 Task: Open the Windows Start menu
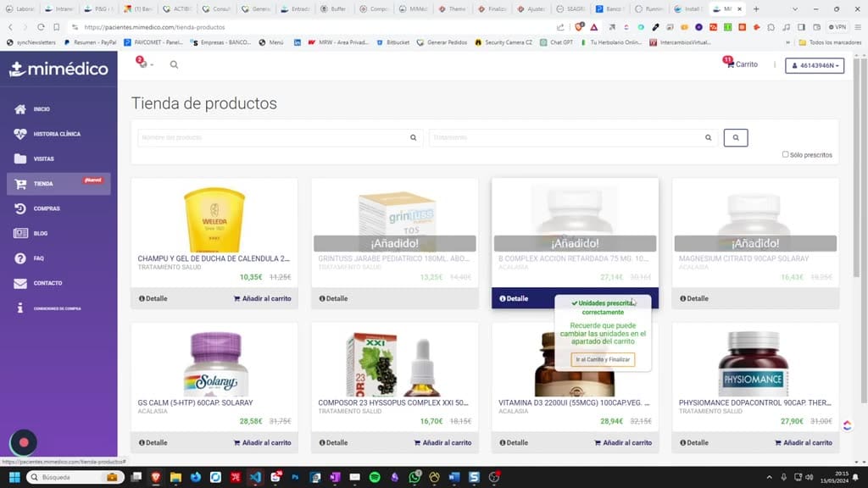click(14, 477)
